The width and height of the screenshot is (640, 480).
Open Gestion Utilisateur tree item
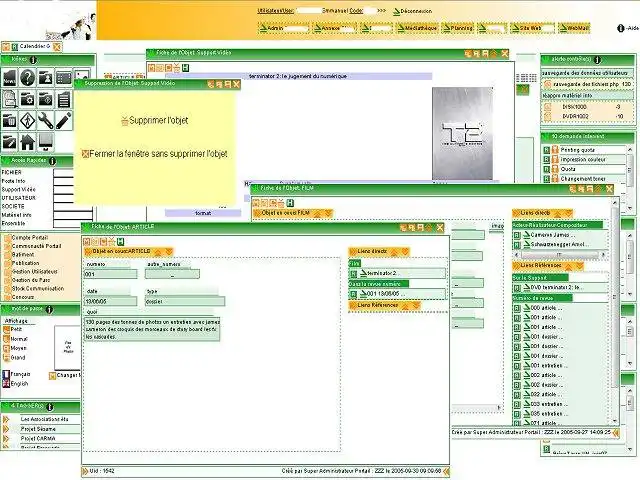[31, 271]
